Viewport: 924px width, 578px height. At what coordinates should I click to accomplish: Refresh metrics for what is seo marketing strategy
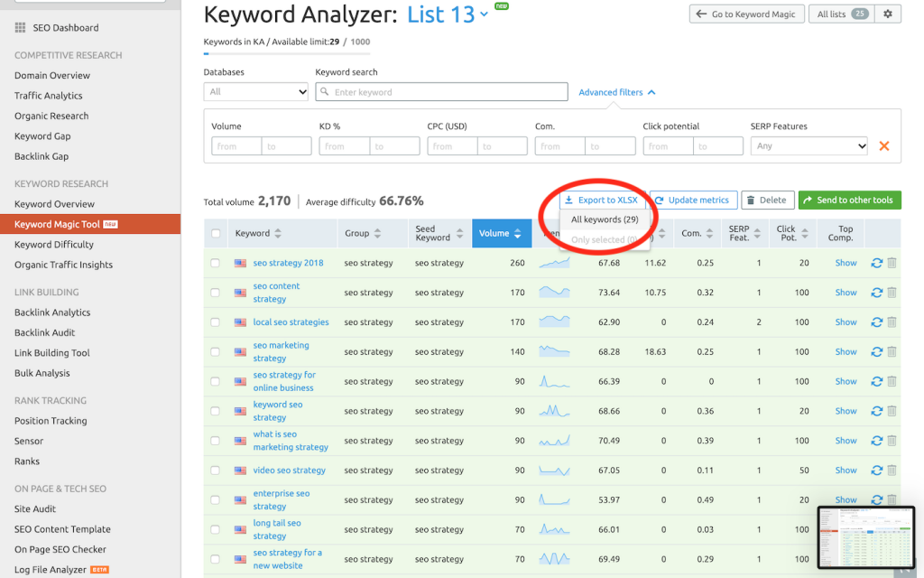pos(876,441)
